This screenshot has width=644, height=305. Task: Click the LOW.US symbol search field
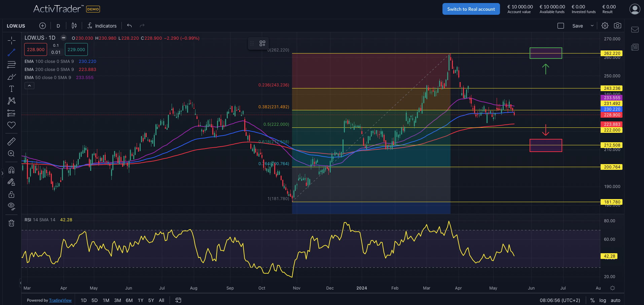click(x=16, y=26)
